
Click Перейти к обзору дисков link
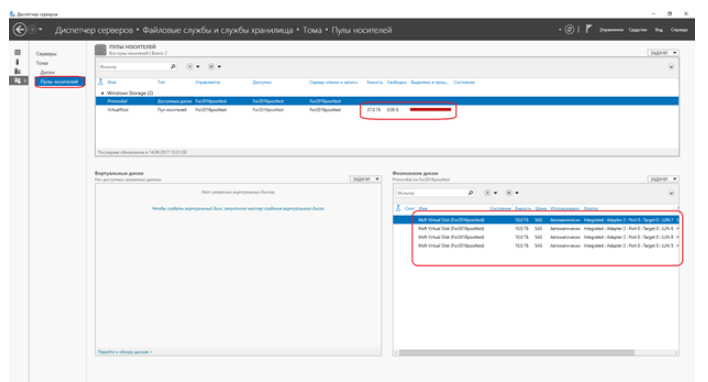tap(125, 352)
